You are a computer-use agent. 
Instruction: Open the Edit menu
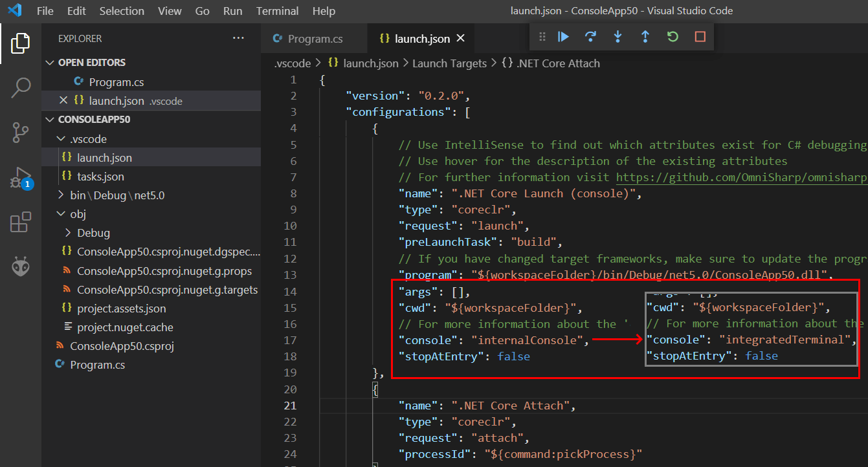[x=76, y=11]
